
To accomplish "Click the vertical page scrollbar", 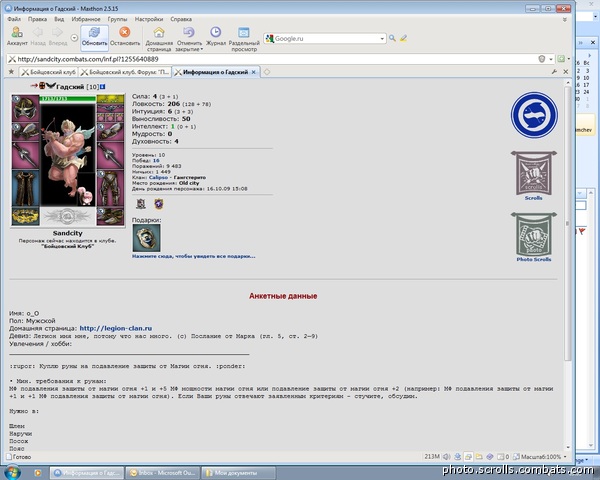I will (568, 222).
